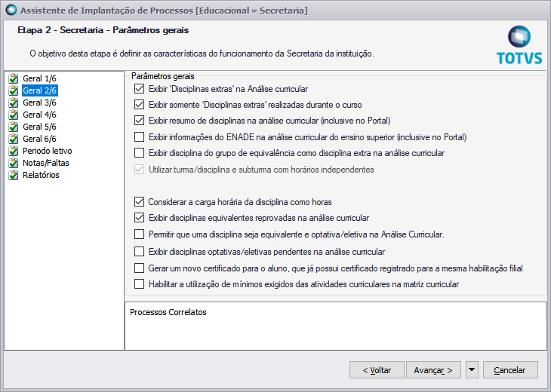The width and height of the screenshot is (551, 392).
Task: Enable Exibir informações do ENADE checkbox
Action: [139, 137]
